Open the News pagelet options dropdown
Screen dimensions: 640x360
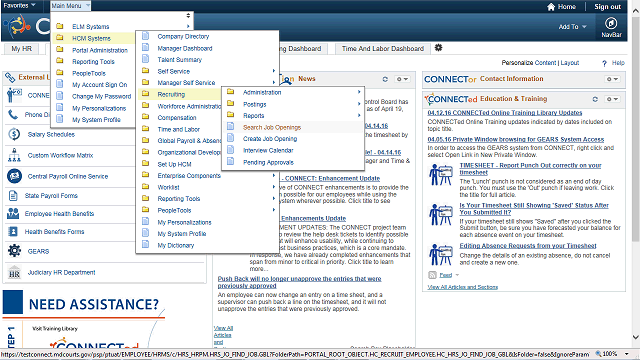402,79
